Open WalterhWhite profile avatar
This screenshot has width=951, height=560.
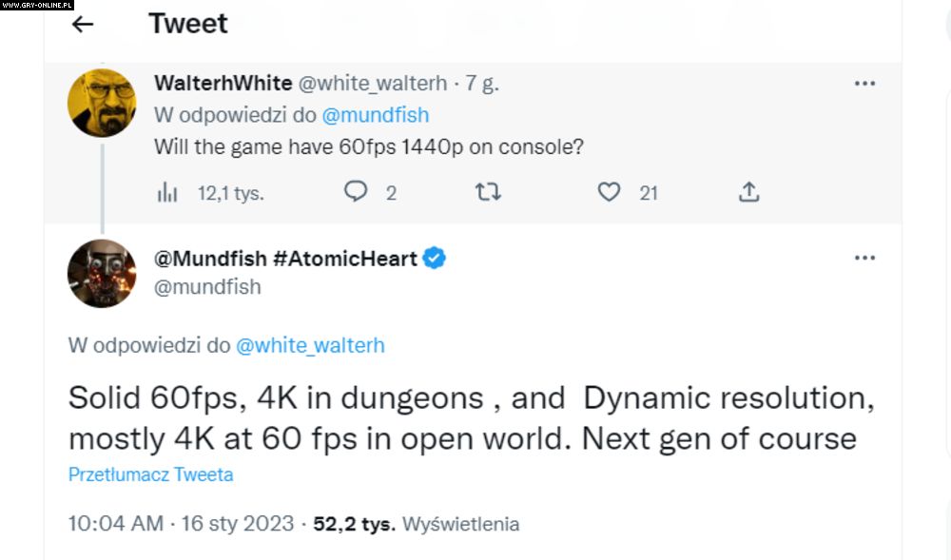click(x=102, y=102)
